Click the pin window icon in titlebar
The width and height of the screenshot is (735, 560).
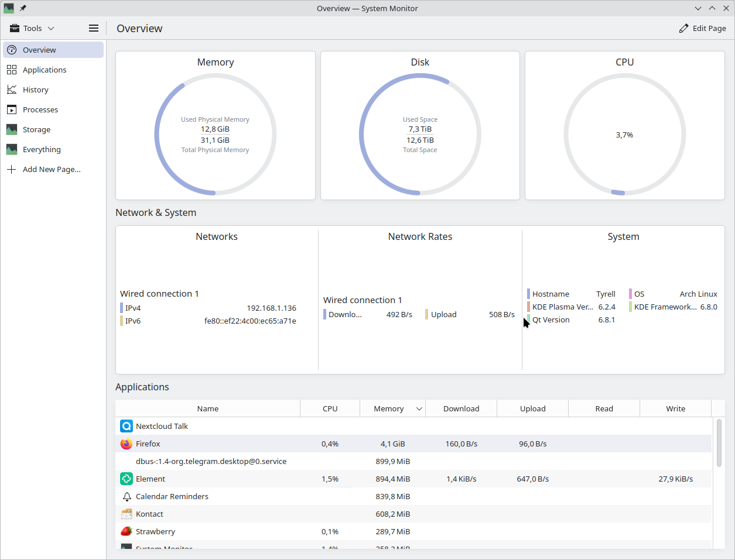pyautogui.click(x=23, y=8)
